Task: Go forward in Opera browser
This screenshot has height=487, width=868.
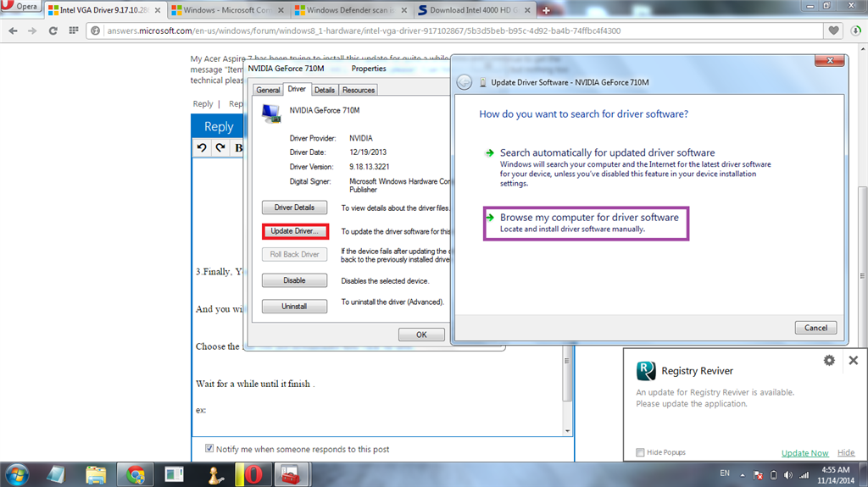Action: pyautogui.click(x=33, y=31)
